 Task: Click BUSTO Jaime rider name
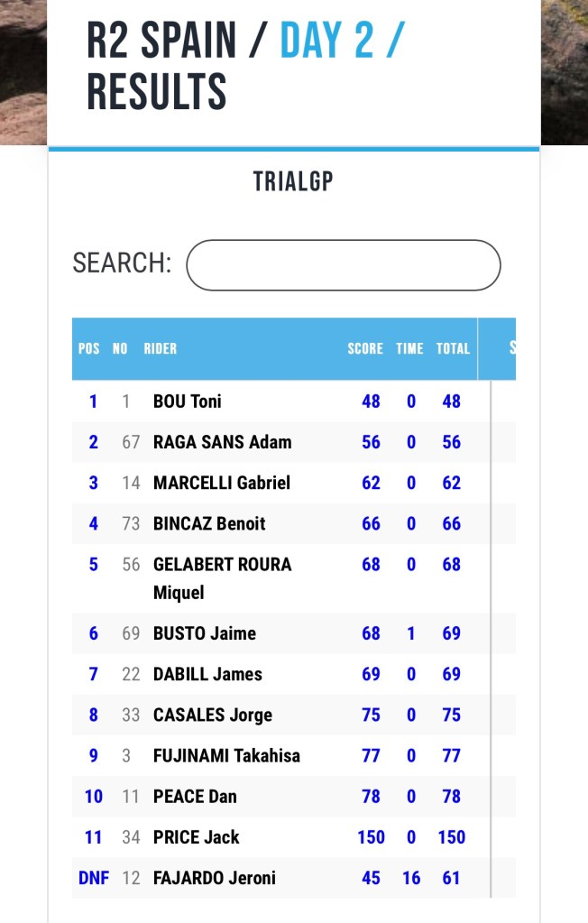pyautogui.click(x=205, y=633)
